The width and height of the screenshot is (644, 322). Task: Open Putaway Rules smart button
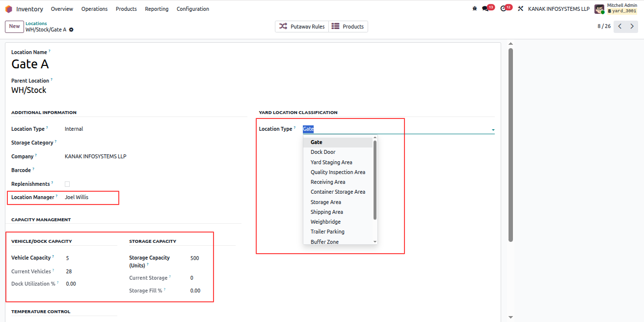tap(301, 27)
